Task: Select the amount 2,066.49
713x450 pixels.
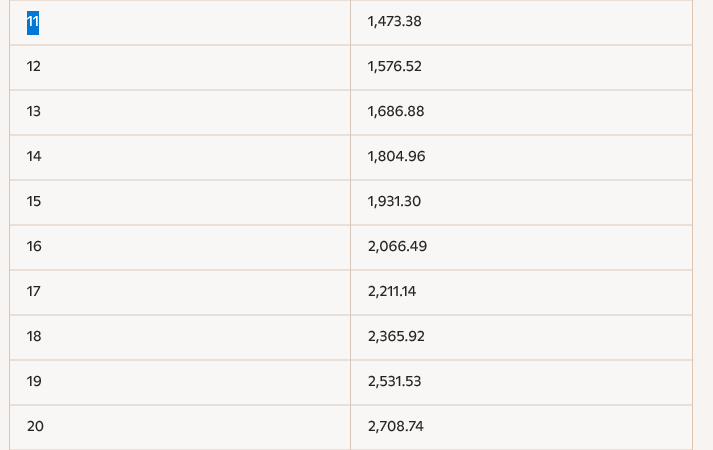Action: click(x=397, y=246)
